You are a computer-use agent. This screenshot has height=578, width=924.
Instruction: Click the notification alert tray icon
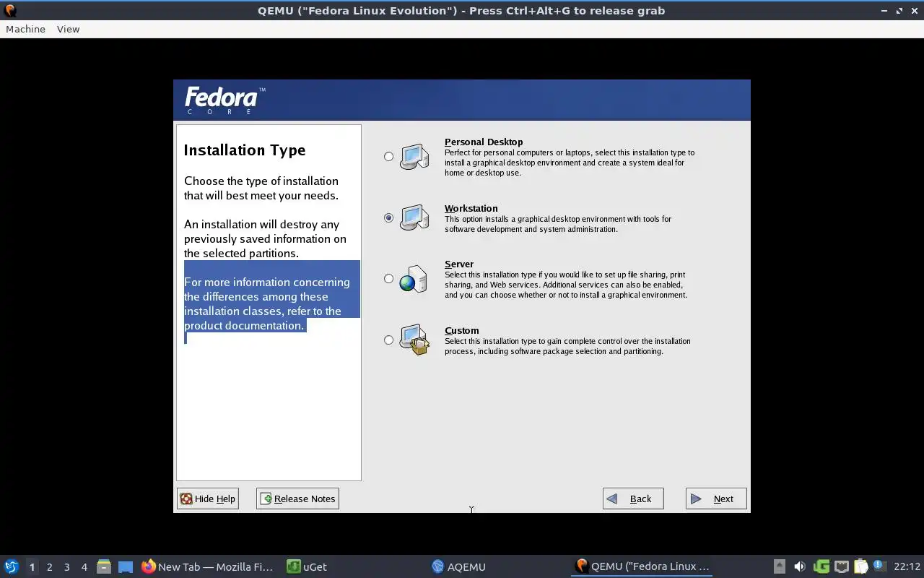[879, 566]
